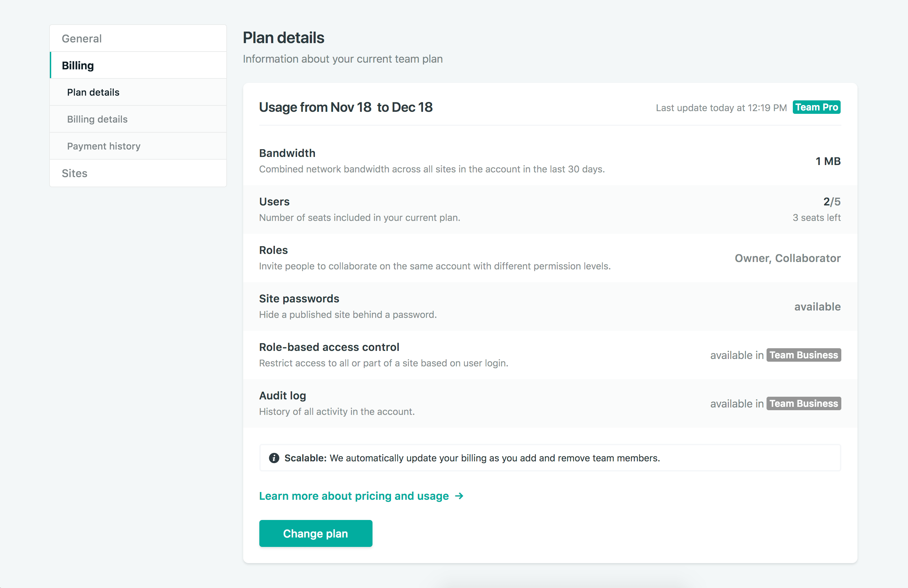Click the Audit log row heading
908x588 pixels.
[x=282, y=395]
